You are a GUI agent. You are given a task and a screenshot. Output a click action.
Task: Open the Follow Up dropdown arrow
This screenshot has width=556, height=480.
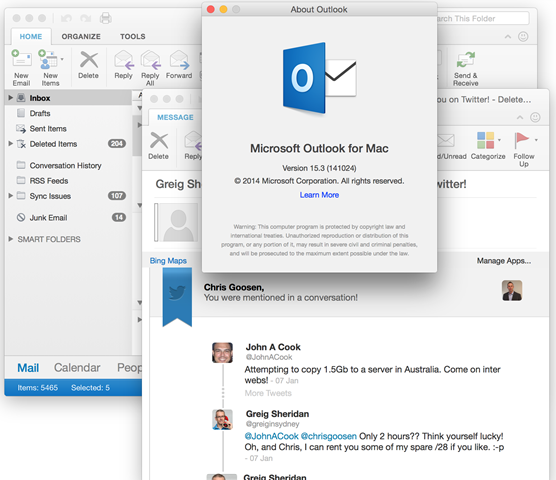coord(536,140)
